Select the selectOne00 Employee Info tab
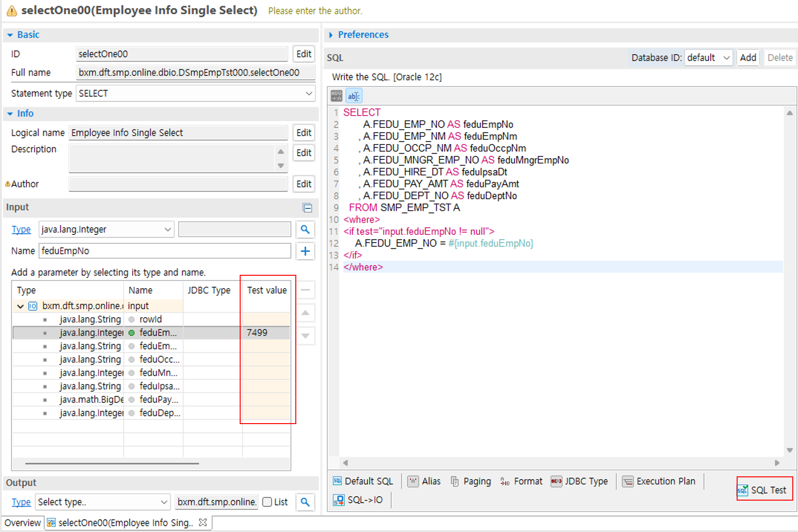 (121, 522)
